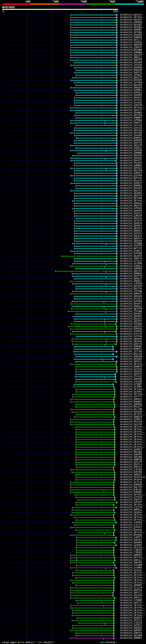Viewport: 146px width, 644px height.
Task: Click the query end position 466
Action: [115, 11]
